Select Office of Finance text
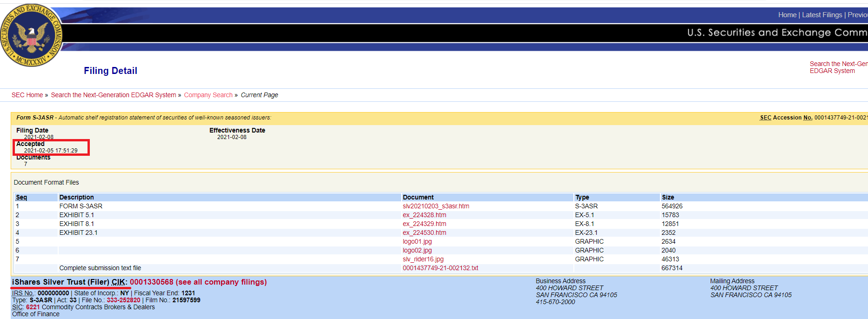 36,314
